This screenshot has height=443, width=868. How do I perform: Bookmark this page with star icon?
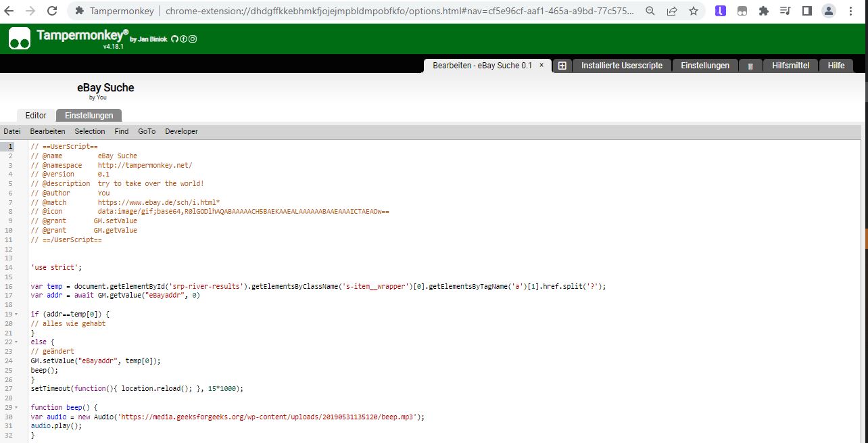[x=694, y=11]
